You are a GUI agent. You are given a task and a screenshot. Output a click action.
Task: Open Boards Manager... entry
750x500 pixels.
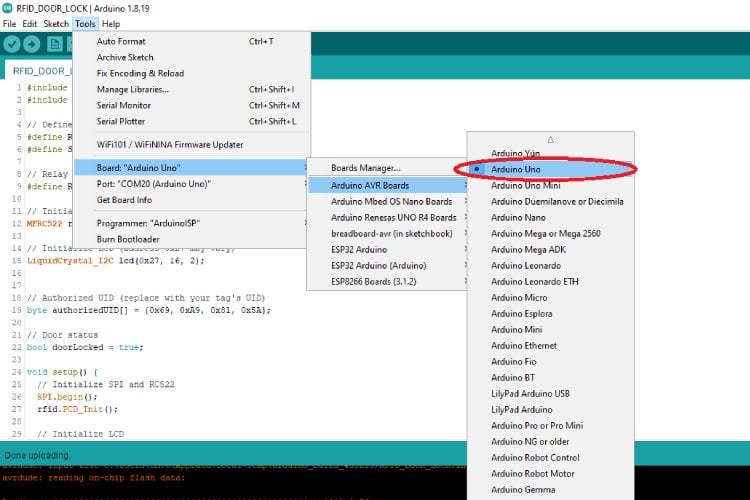click(388, 168)
